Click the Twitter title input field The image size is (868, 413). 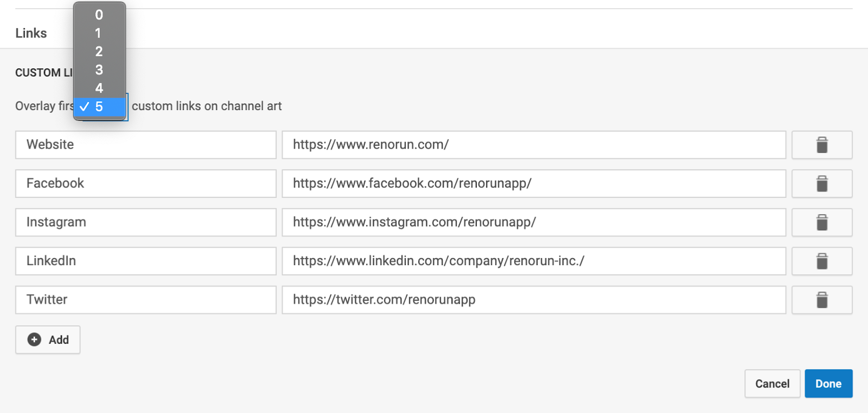(145, 300)
